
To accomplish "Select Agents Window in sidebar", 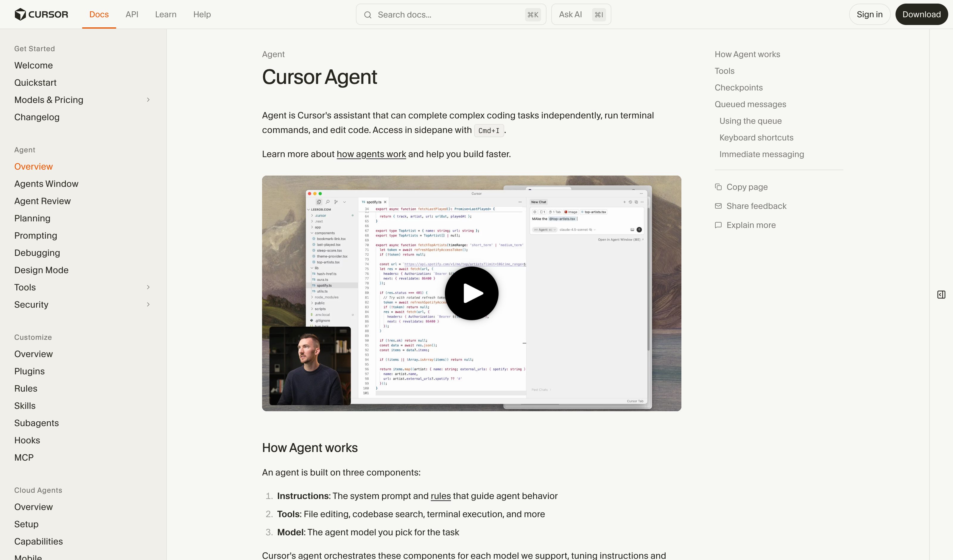I will pos(46,184).
